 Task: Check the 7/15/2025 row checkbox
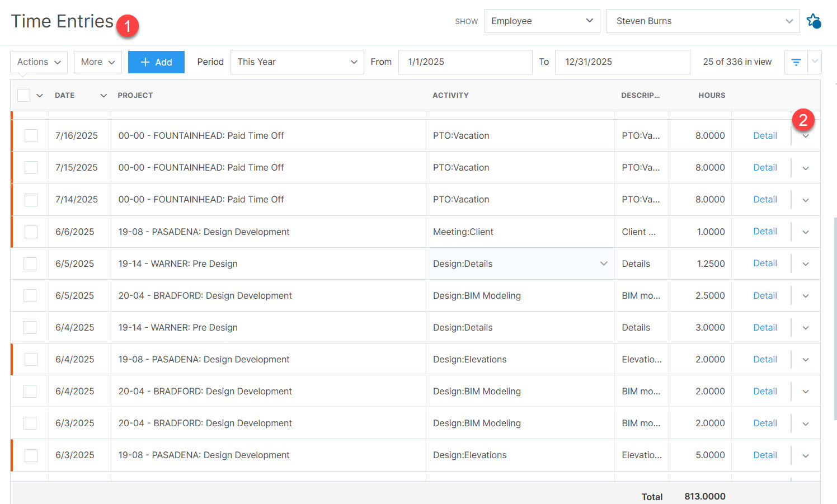[x=31, y=167]
